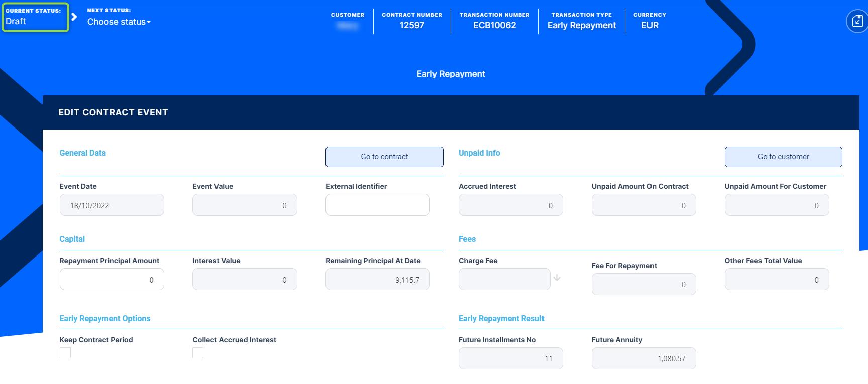This screenshot has width=868, height=384.
Task: Click the Fee For Repayment field
Action: coord(643,284)
